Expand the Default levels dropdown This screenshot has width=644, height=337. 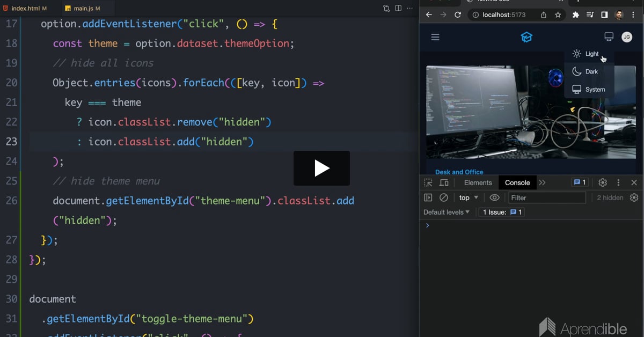coord(447,212)
